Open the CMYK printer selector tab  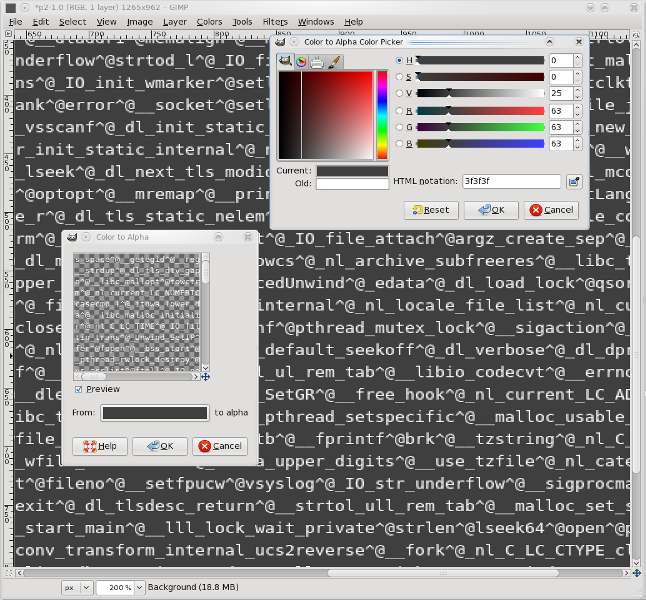pyautogui.click(x=317, y=62)
